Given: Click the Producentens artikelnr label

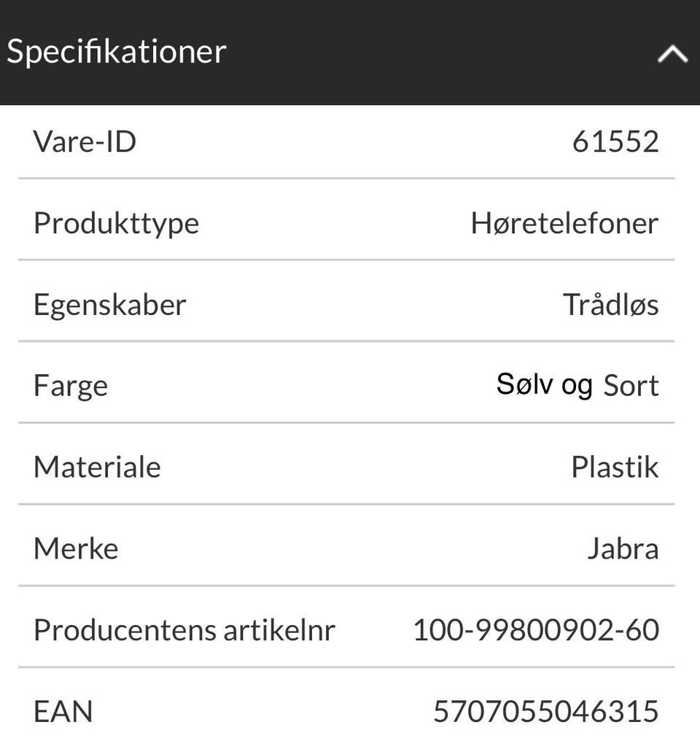Looking at the screenshot, I should click(184, 630).
